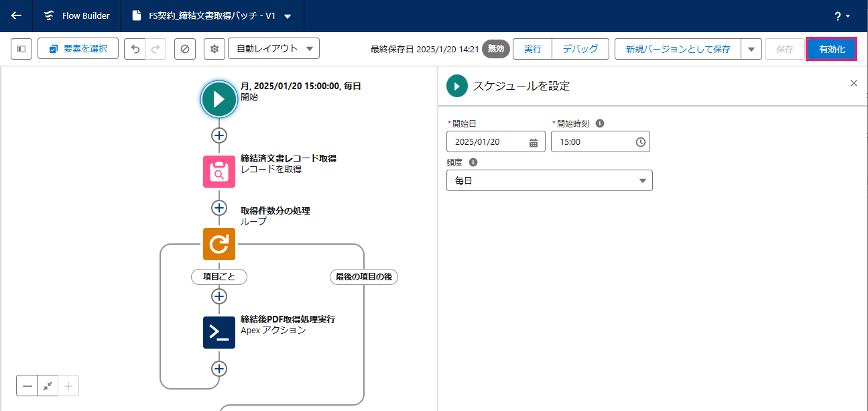The width and height of the screenshot is (868, 411).
Task: Toggle the toolbox sidebar panel icon
Action: (x=21, y=49)
